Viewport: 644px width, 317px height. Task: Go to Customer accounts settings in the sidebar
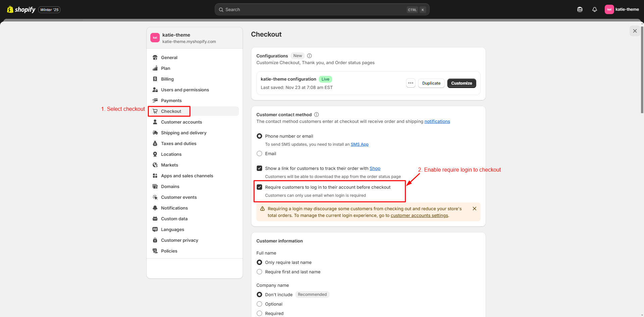point(181,122)
